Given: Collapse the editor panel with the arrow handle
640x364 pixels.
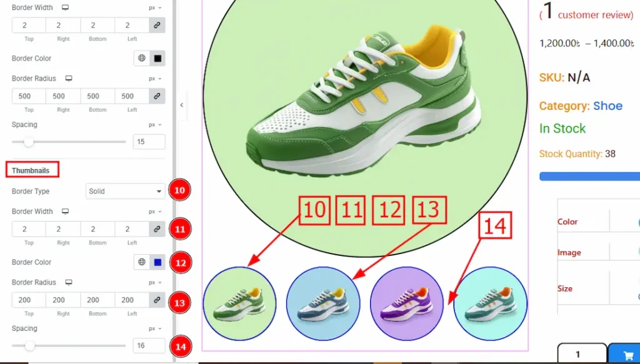Looking at the screenshot, I should pyautogui.click(x=181, y=105).
